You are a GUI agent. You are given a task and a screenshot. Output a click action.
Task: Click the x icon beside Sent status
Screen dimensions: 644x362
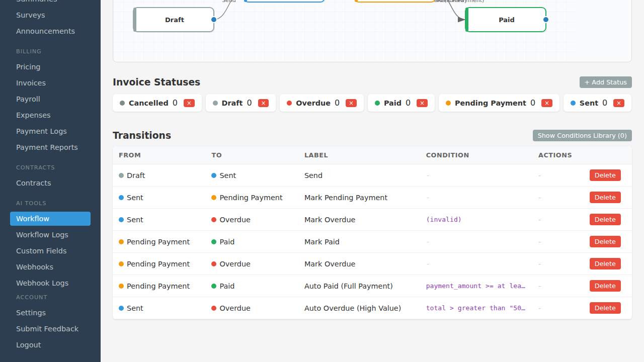coord(619,103)
